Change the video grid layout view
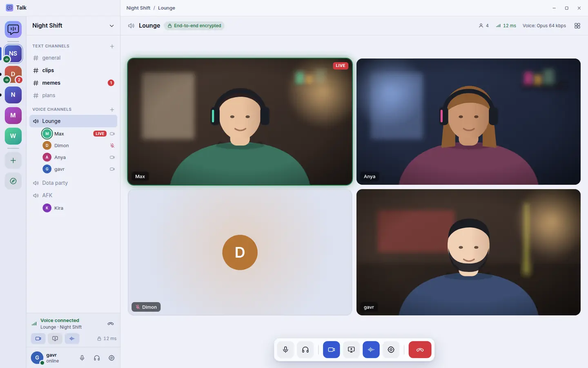The height and width of the screenshot is (368, 588). 577,26
